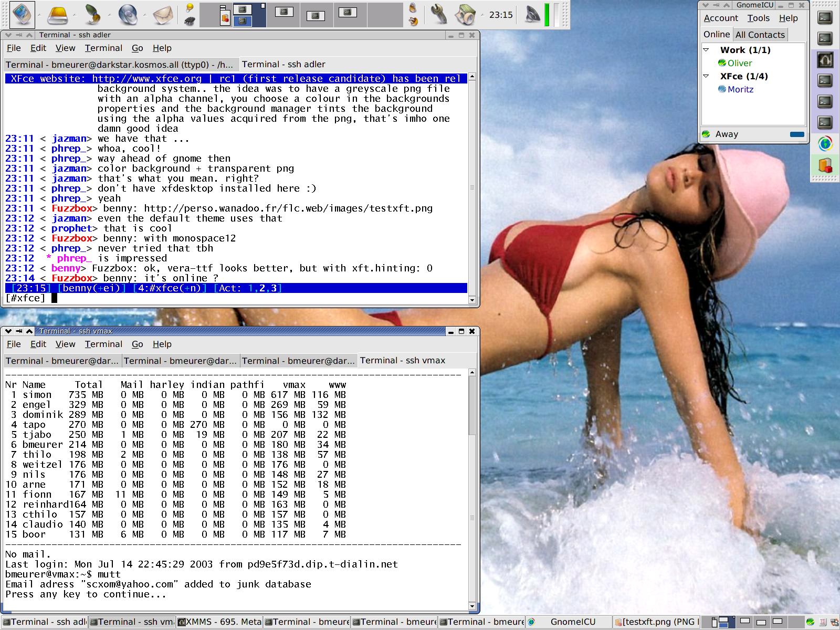Click the status icon beside Away in GnomeICU

click(706, 134)
